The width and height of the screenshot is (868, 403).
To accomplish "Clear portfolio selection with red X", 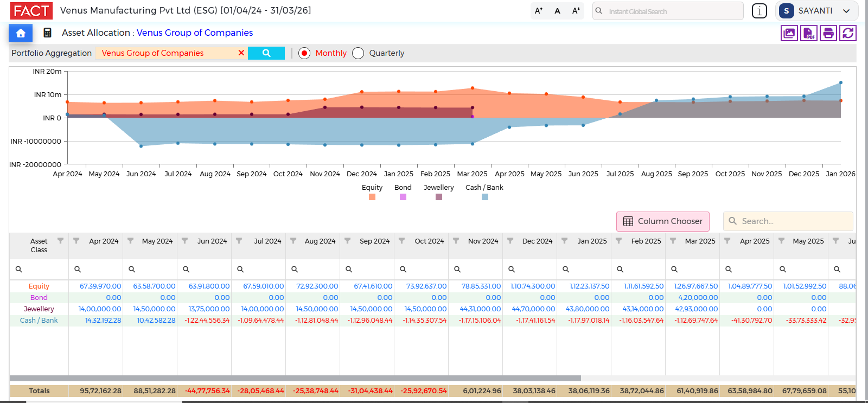I will point(241,53).
